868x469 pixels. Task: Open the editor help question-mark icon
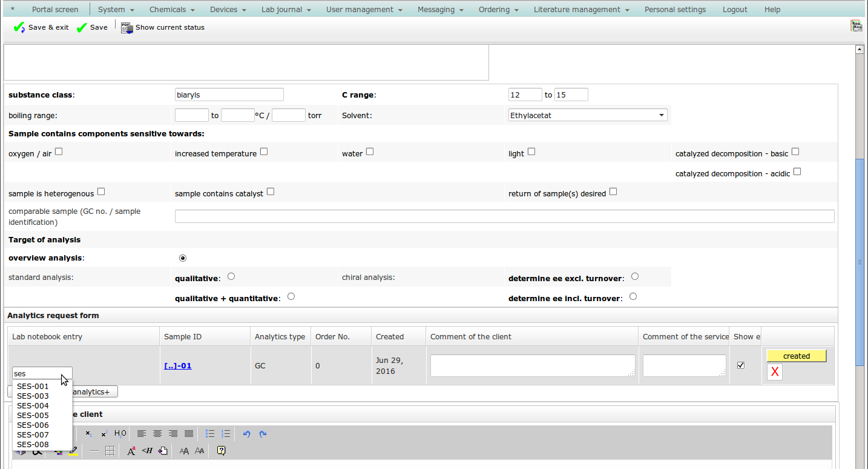point(221,451)
